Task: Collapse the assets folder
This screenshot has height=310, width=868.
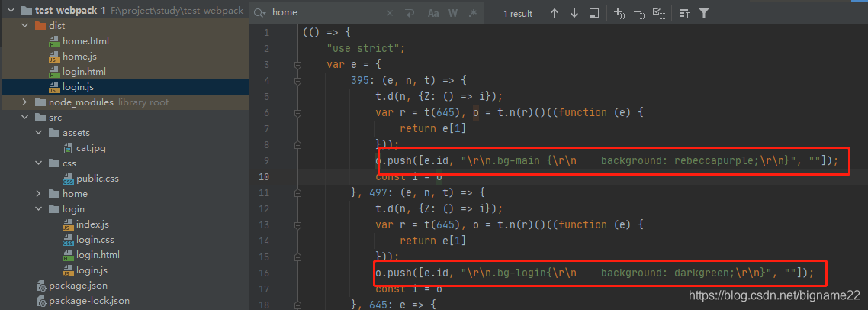Action: tap(38, 133)
